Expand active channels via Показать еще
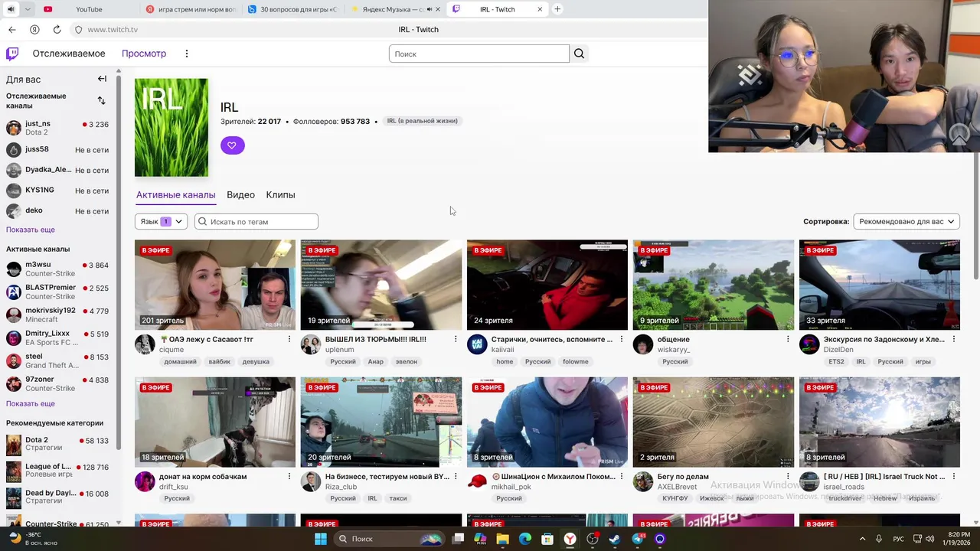The image size is (980, 551). (31, 403)
